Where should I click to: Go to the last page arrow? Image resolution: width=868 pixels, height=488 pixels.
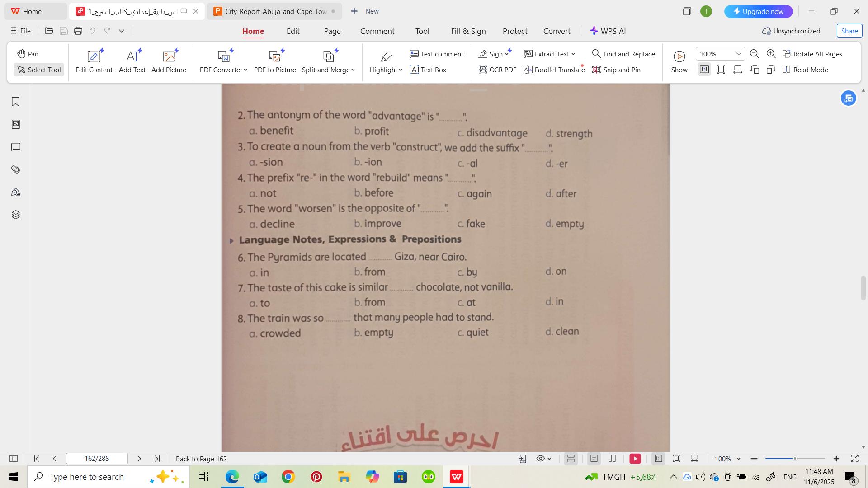click(x=157, y=459)
